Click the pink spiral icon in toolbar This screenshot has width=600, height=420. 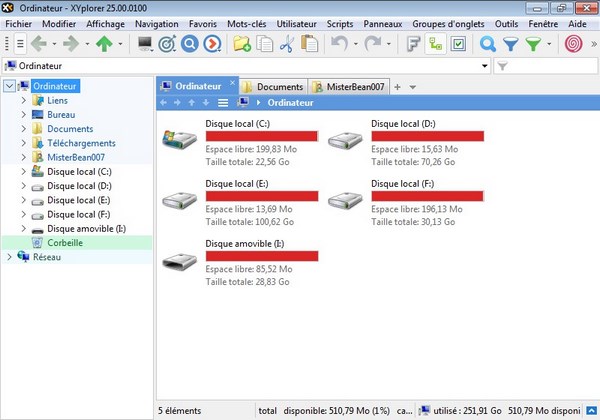click(573, 44)
